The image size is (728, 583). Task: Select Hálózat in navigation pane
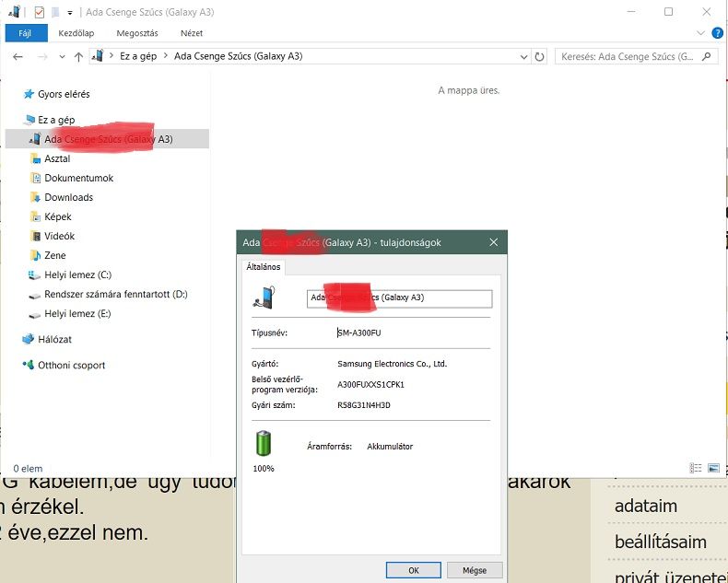point(54,339)
